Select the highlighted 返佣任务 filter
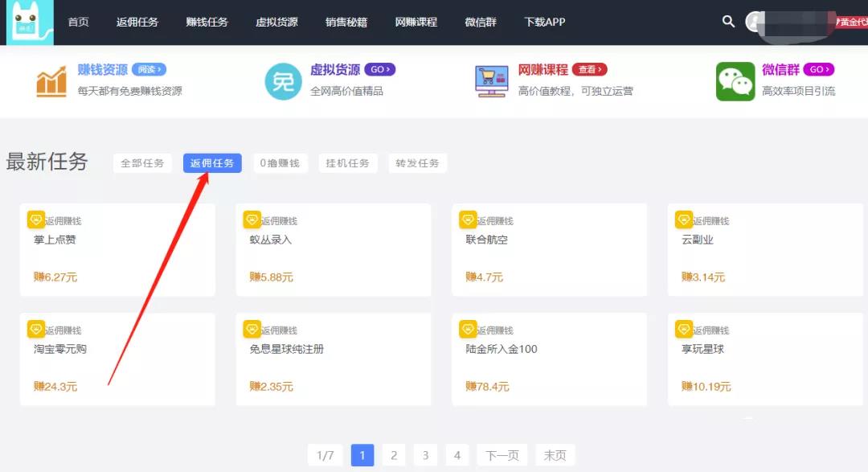This screenshot has height=472, width=868. [x=211, y=162]
